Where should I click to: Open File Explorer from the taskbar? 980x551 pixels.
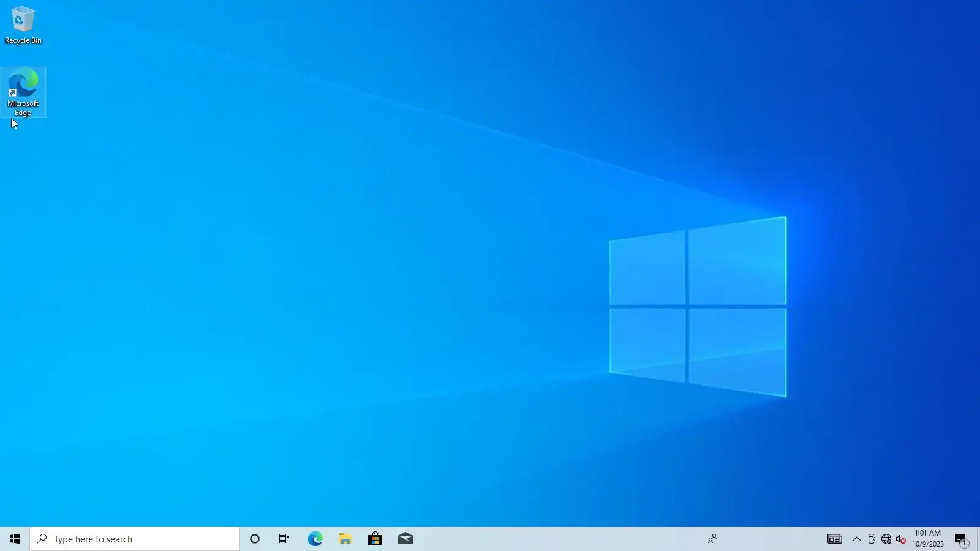345,539
